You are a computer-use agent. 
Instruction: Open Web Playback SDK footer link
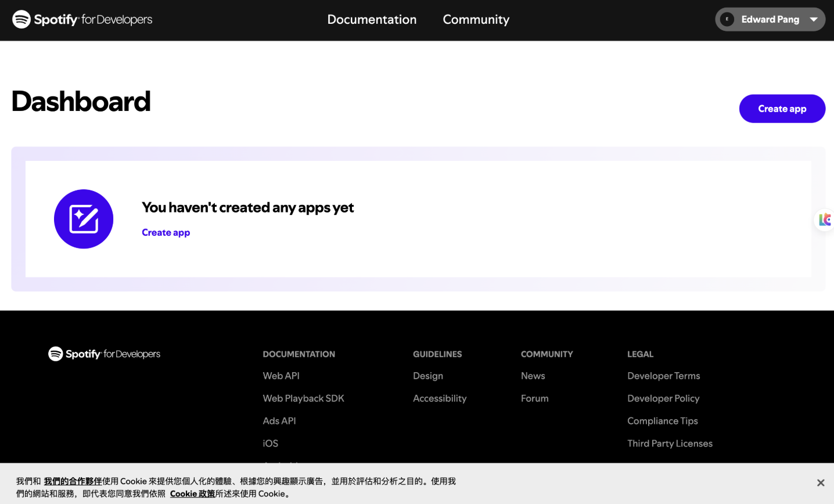(303, 398)
